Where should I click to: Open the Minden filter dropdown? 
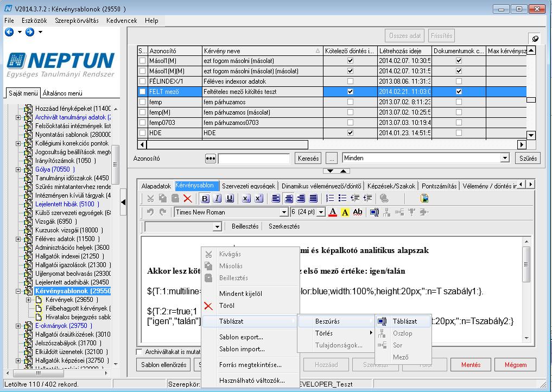click(x=505, y=158)
